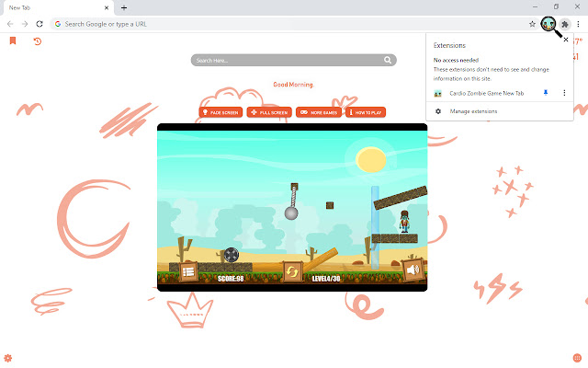588x368 pixels.
Task: Click the zombie character in the game
Action: (x=404, y=222)
